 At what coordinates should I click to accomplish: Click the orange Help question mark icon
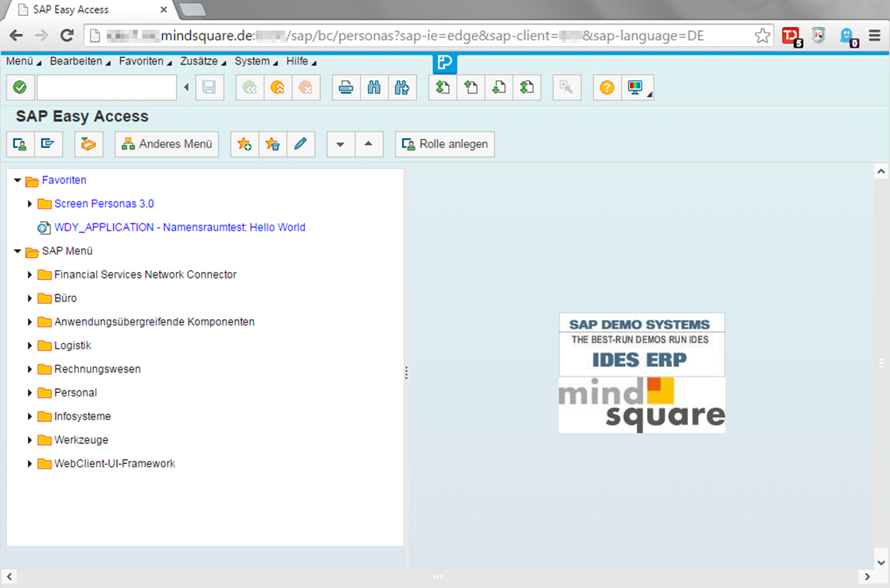(607, 88)
